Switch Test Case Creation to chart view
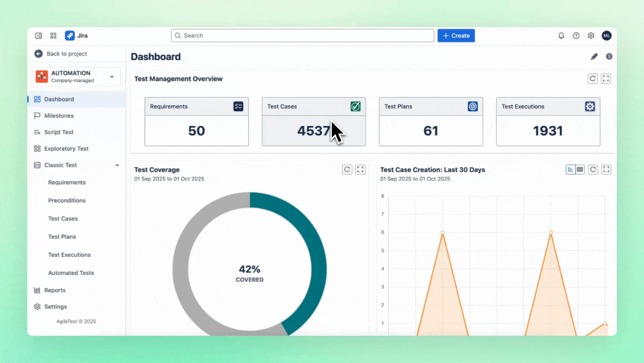 click(571, 169)
